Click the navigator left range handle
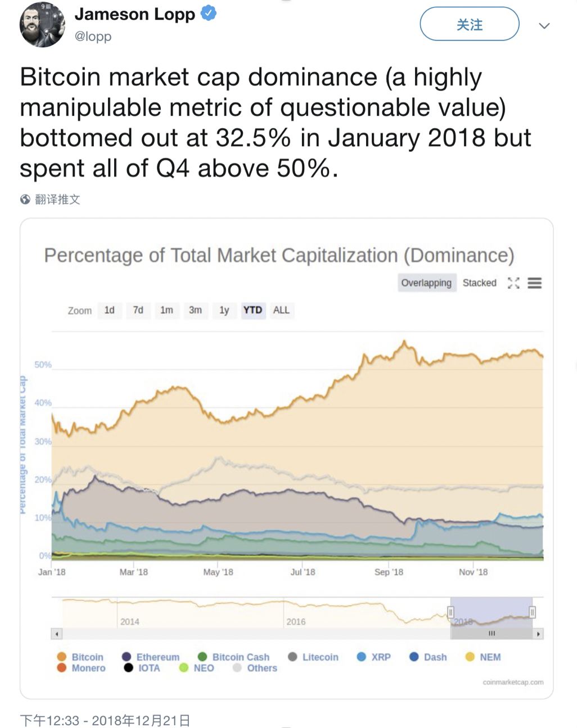Viewport: 577px width, 728px height. [x=450, y=612]
